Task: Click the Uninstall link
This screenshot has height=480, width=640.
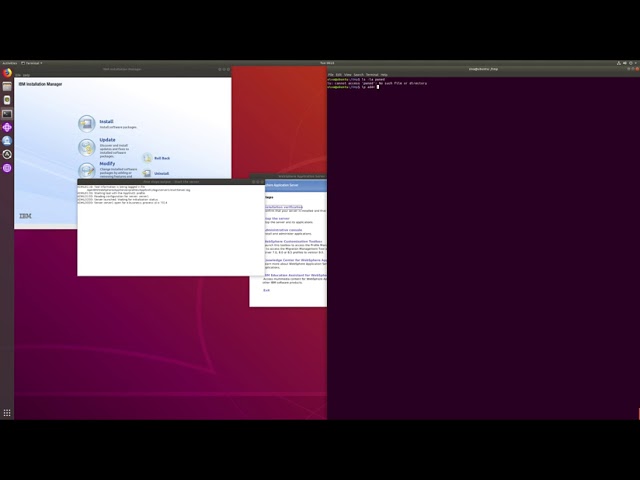Action: [162, 173]
